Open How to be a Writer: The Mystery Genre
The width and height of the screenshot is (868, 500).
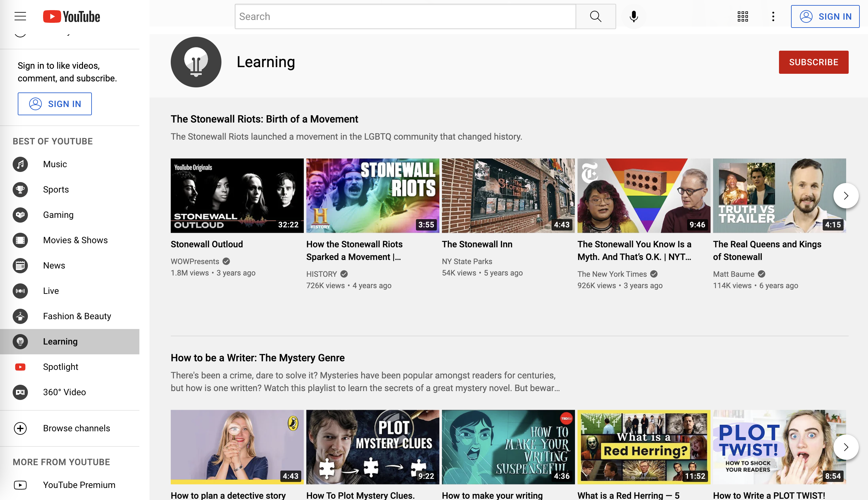pos(257,358)
